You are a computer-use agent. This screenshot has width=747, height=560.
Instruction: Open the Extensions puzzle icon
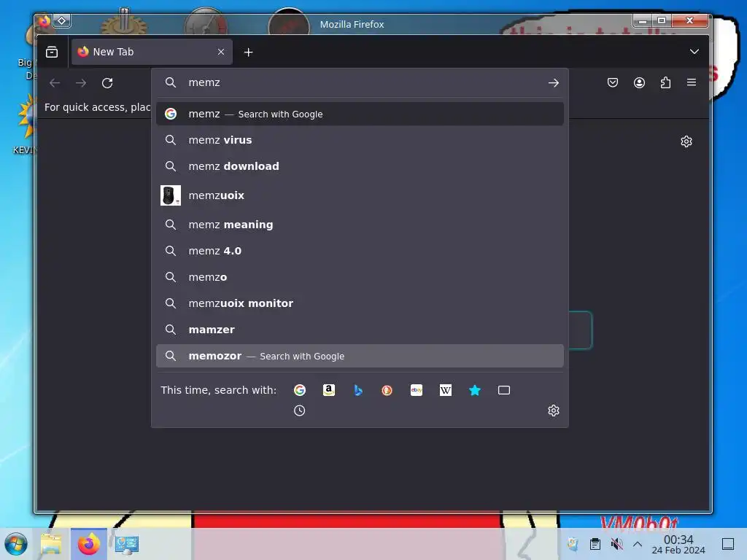665,83
